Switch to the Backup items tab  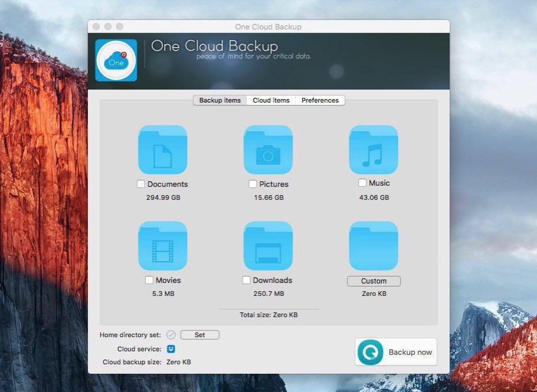[x=220, y=100]
